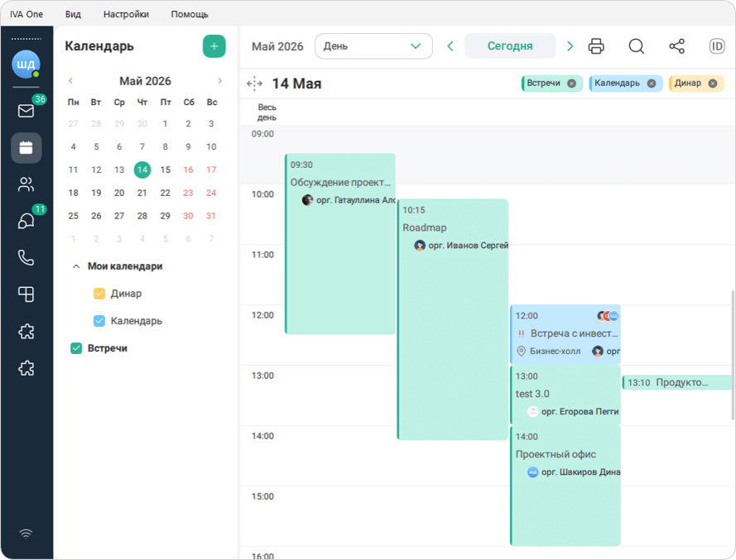Uncheck the Календарь calendar checkbox
The width and height of the screenshot is (736, 560).
tap(99, 321)
